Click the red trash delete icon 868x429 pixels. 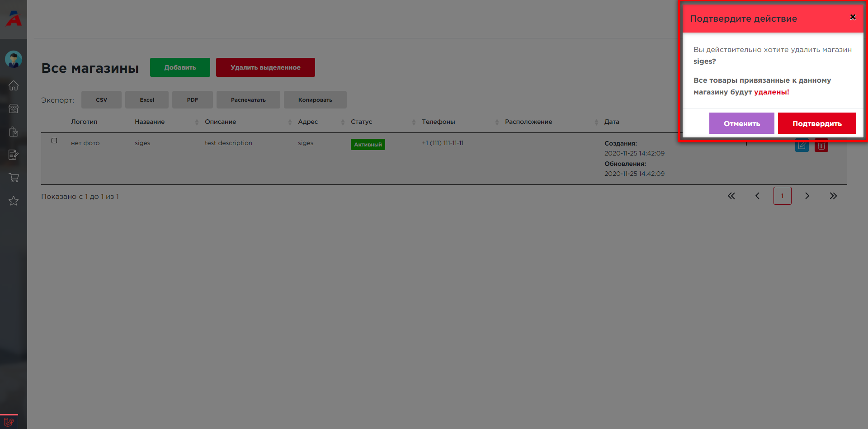pyautogui.click(x=821, y=146)
